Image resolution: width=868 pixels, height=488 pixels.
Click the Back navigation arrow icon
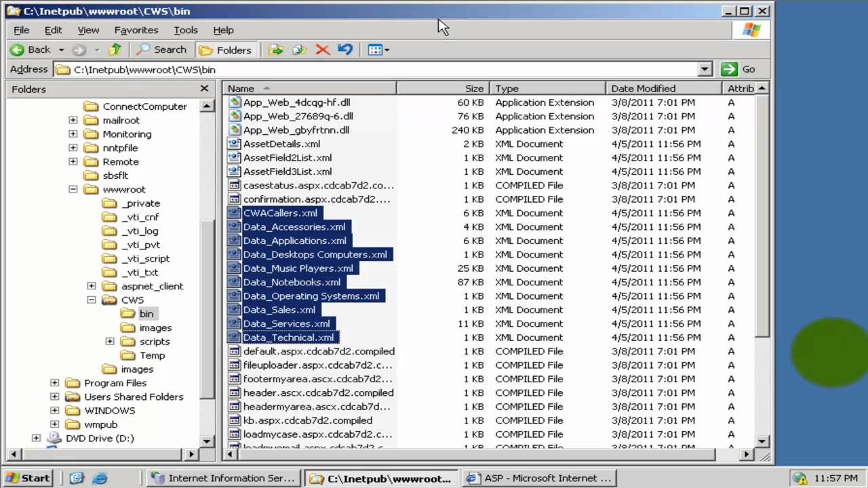click(x=17, y=49)
